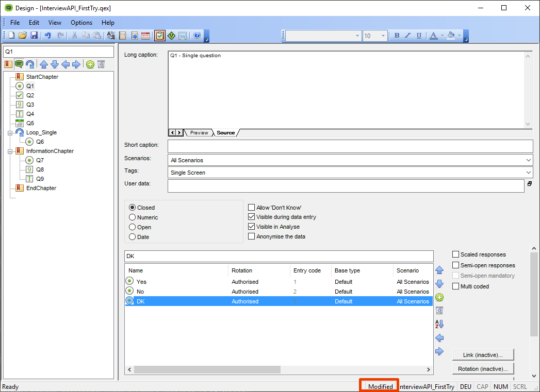Click the recycle bin icon above question tree
Viewport: 540px width, 392px height.
(101, 64)
